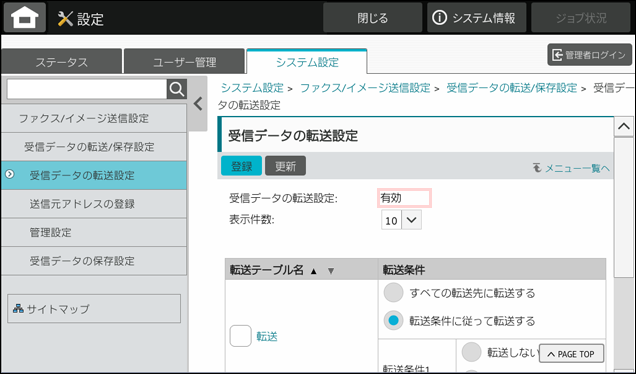Open 転送 table link
This screenshot has width=636, height=374.
click(267, 336)
